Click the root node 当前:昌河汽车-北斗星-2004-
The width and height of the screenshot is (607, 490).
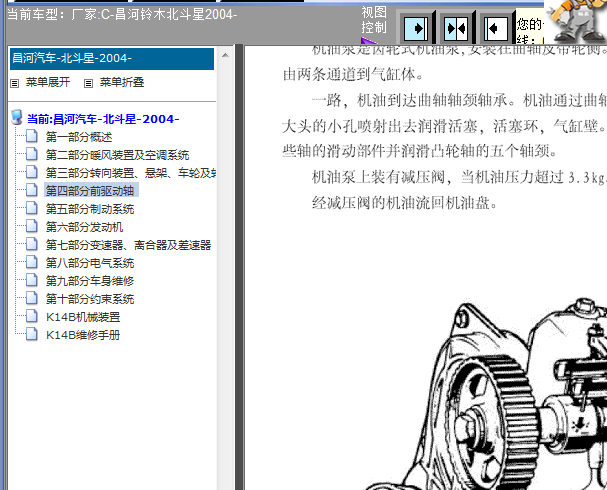click(103, 119)
